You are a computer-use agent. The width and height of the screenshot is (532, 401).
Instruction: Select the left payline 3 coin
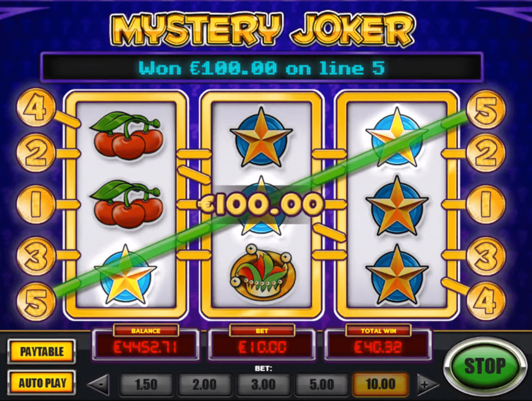tap(36, 255)
